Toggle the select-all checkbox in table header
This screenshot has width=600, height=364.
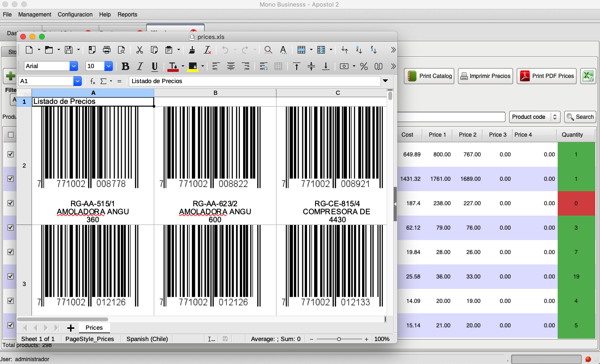(x=11, y=135)
